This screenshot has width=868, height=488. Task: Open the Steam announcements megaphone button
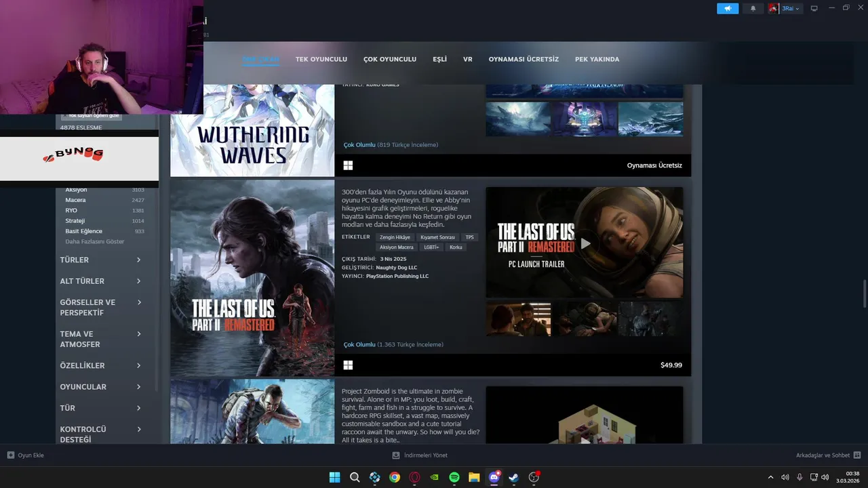pos(728,8)
